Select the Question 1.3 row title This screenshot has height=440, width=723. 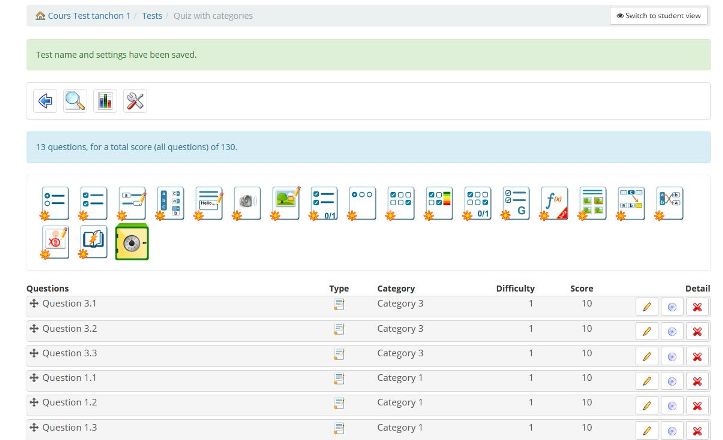click(x=70, y=428)
